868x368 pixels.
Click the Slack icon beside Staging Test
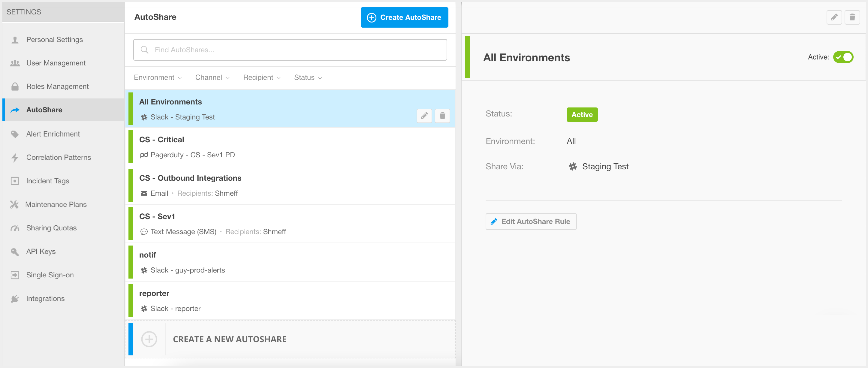click(572, 167)
